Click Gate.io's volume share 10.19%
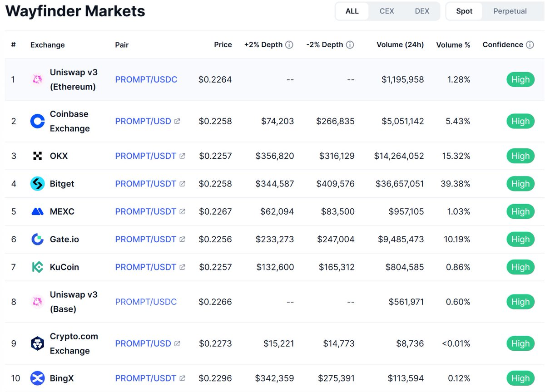Image resolution: width=545 pixels, height=392 pixels. tap(456, 239)
